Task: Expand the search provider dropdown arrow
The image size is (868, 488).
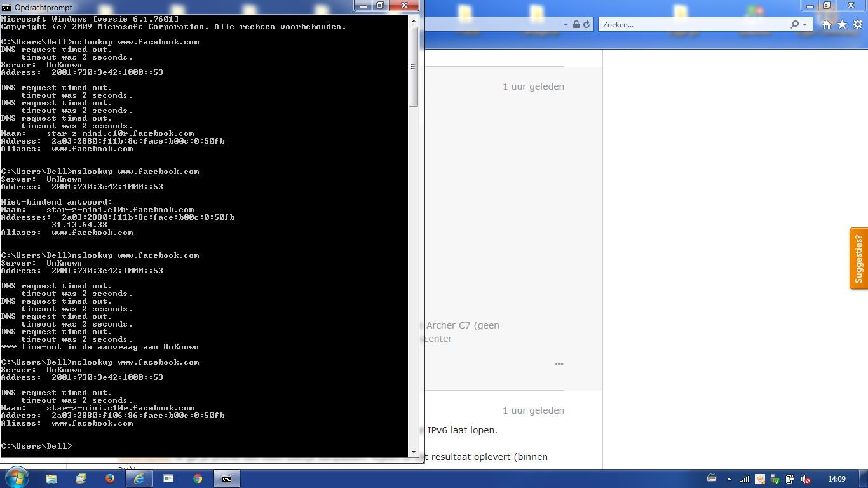Action: tap(804, 24)
